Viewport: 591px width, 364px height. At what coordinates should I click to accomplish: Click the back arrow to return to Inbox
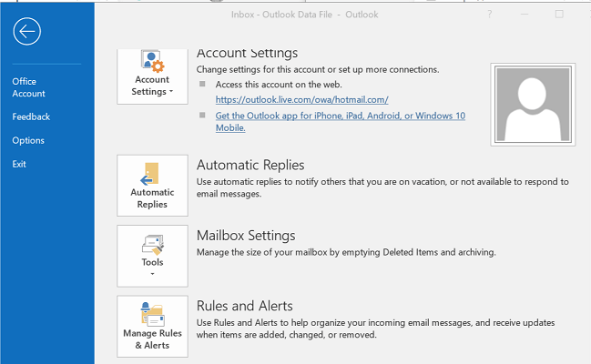[26, 32]
